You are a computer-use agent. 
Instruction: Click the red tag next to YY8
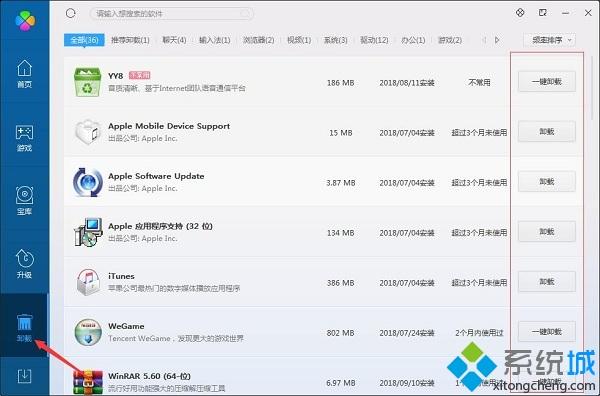(x=139, y=75)
